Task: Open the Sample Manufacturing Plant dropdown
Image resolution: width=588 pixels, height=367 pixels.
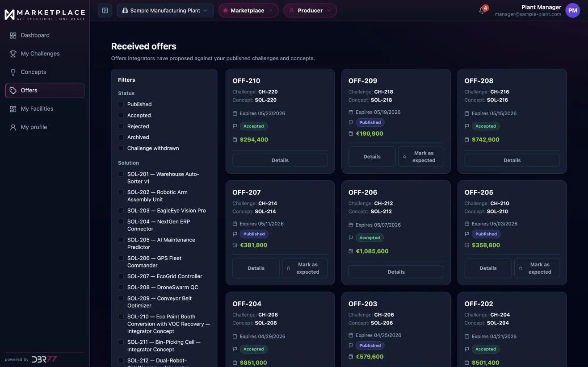Action: tap(165, 10)
